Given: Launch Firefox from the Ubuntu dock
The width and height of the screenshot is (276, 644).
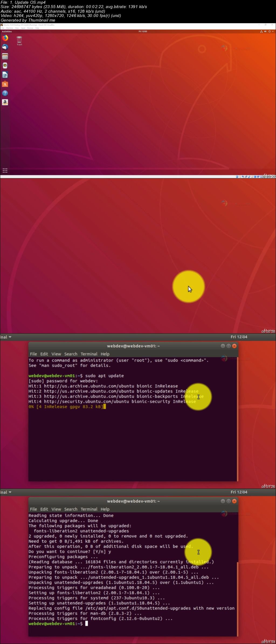Looking at the screenshot, I should (5, 38).
